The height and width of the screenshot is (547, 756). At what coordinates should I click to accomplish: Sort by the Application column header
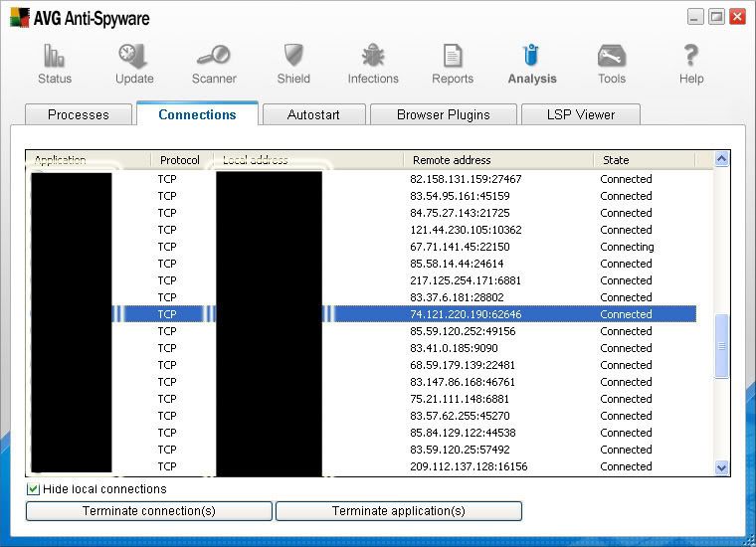coord(89,160)
